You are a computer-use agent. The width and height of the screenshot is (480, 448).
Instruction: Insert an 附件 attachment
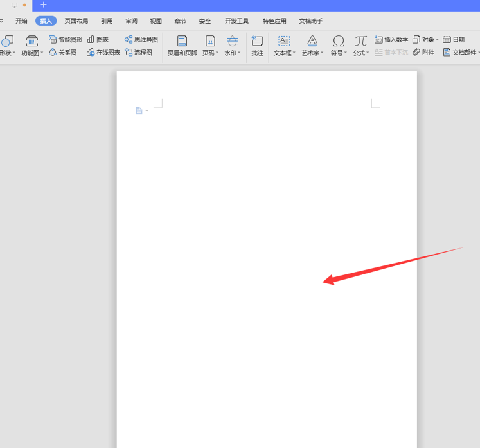pos(423,53)
